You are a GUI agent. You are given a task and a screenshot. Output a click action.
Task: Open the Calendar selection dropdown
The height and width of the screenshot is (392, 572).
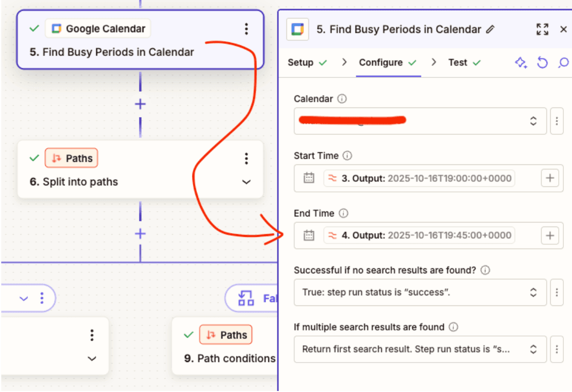[x=533, y=121]
